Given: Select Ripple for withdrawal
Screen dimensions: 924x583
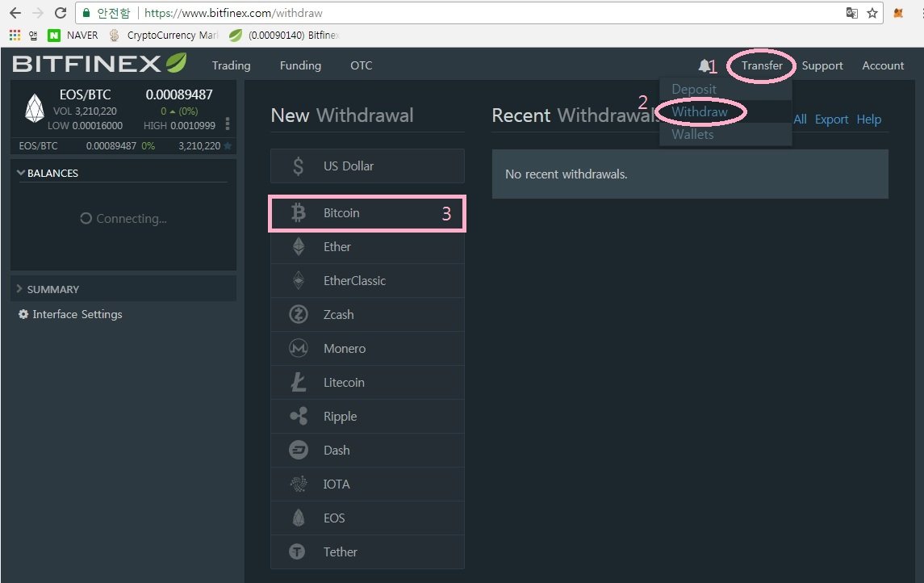Looking at the screenshot, I should (367, 416).
